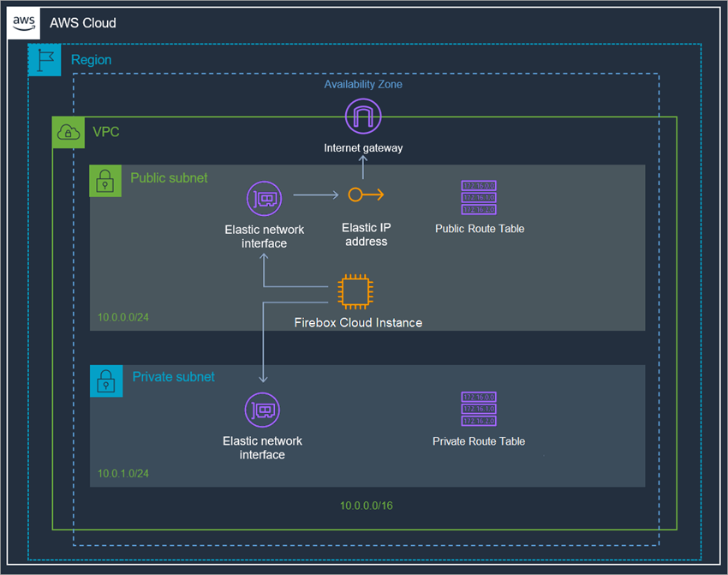Viewport: 728px width, 575px height.
Task: Select the Elastic IP address key icon
Action: pyautogui.click(x=366, y=195)
